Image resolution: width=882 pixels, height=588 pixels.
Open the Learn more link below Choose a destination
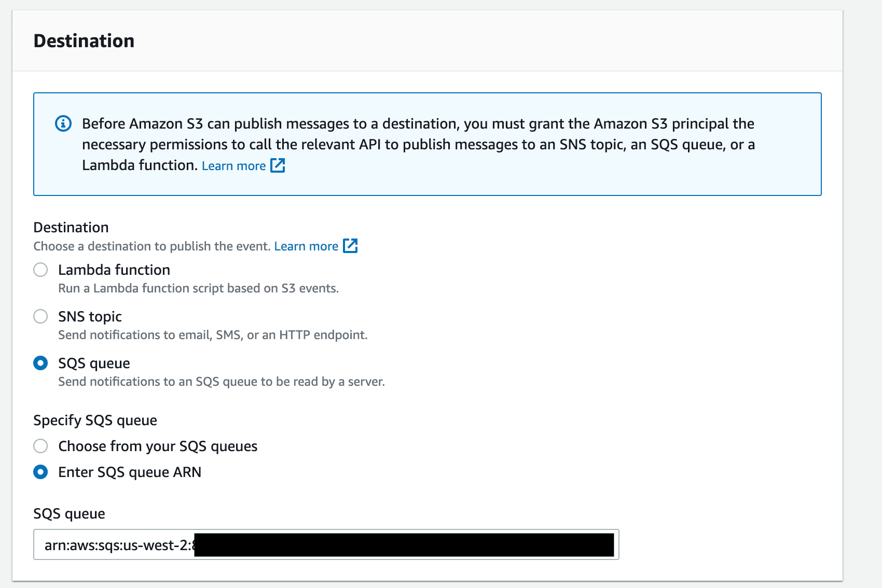306,246
